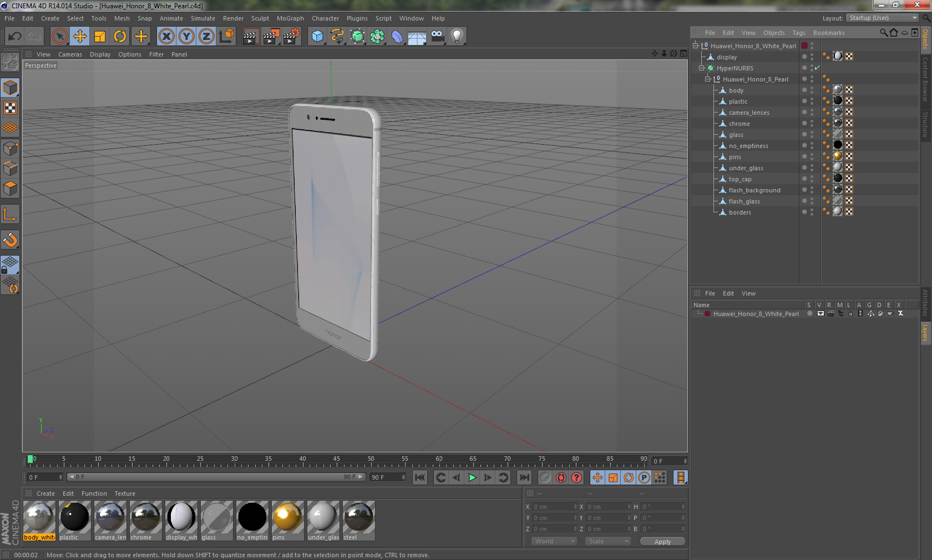Viewport: 932px width, 560px height.
Task: Add a HyperNURBS generator icon
Action: (x=357, y=37)
